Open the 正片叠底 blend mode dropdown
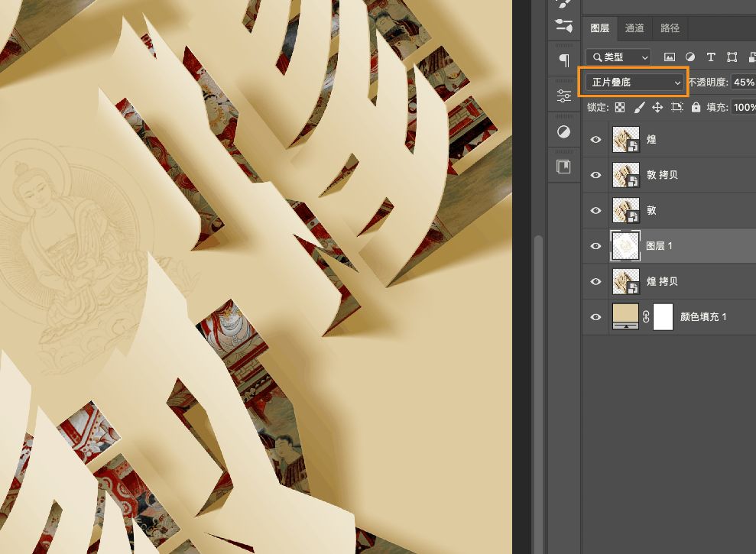This screenshot has width=756, height=554. [x=634, y=83]
